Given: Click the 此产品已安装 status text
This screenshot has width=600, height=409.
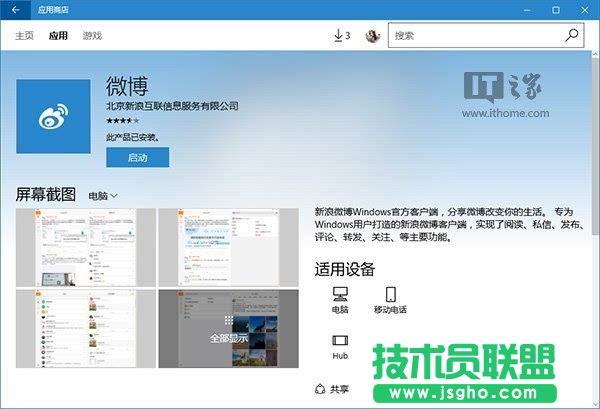Looking at the screenshot, I should point(132,137).
